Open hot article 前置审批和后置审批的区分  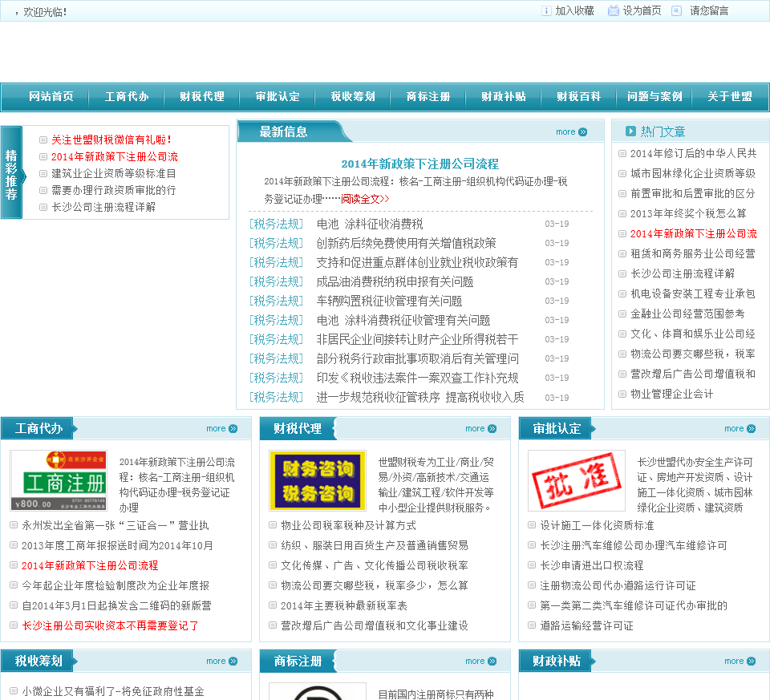(692, 193)
